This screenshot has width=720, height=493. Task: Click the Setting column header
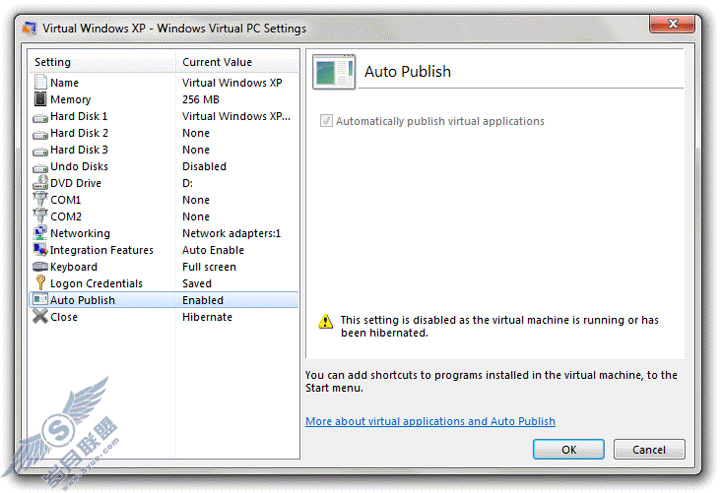pos(102,62)
